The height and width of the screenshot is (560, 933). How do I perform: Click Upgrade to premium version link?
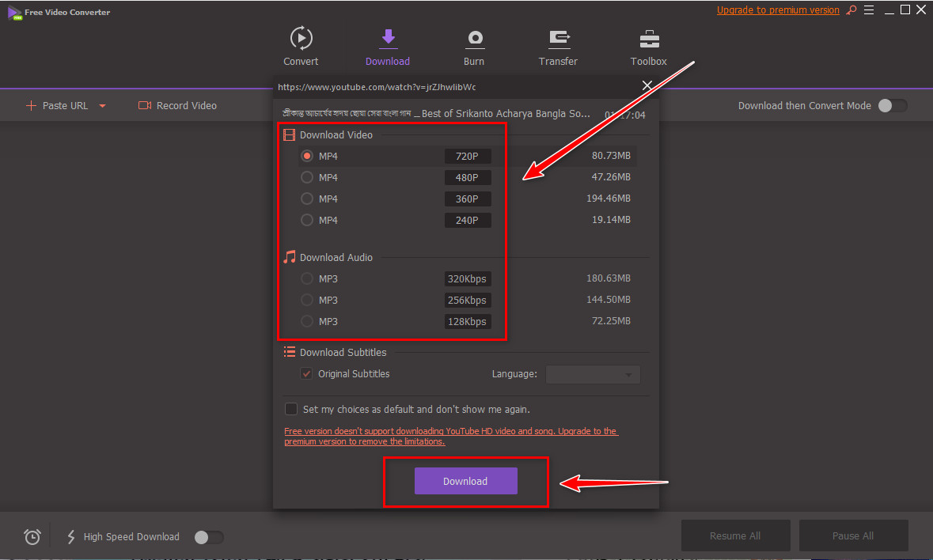pyautogui.click(x=778, y=10)
